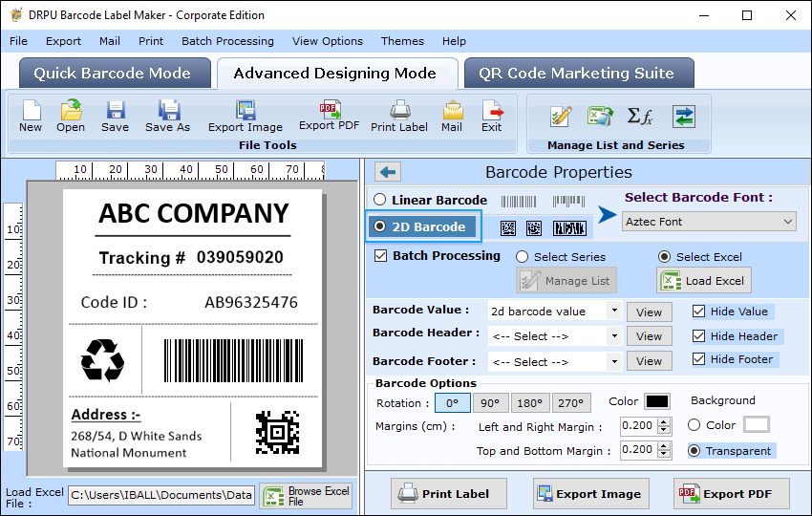Choose the background Color radio button
The height and width of the screenshot is (516, 812).
(694, 425)
